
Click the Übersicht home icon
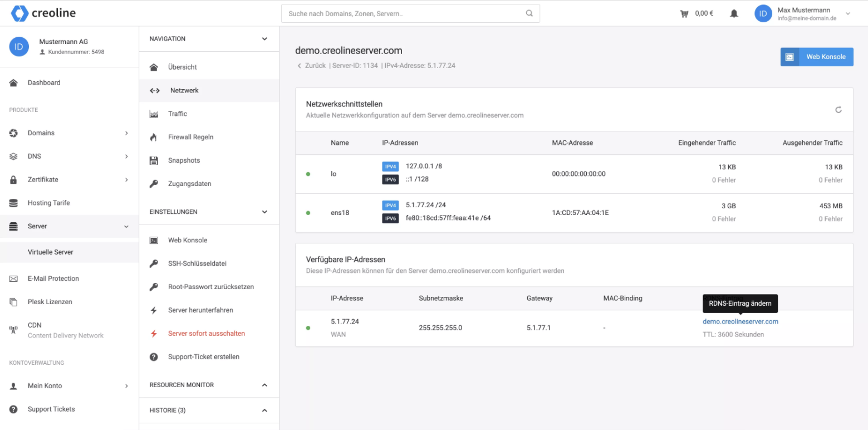click(154, 67)
